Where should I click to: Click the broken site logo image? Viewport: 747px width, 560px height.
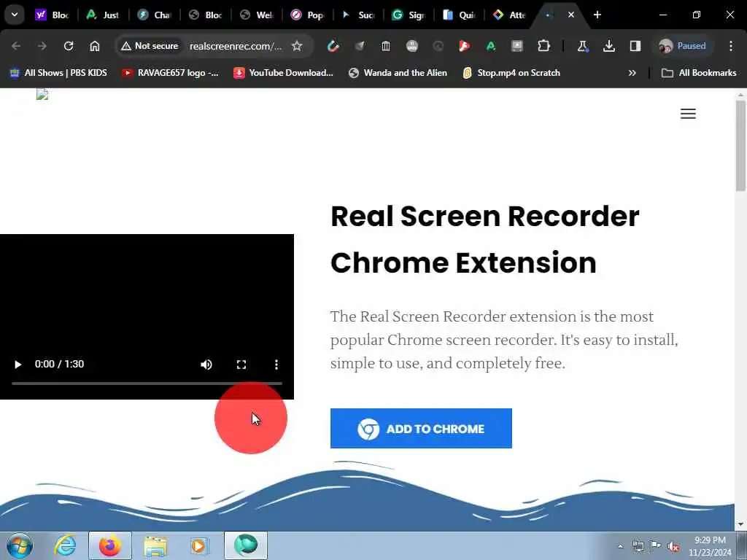[42, 94]
